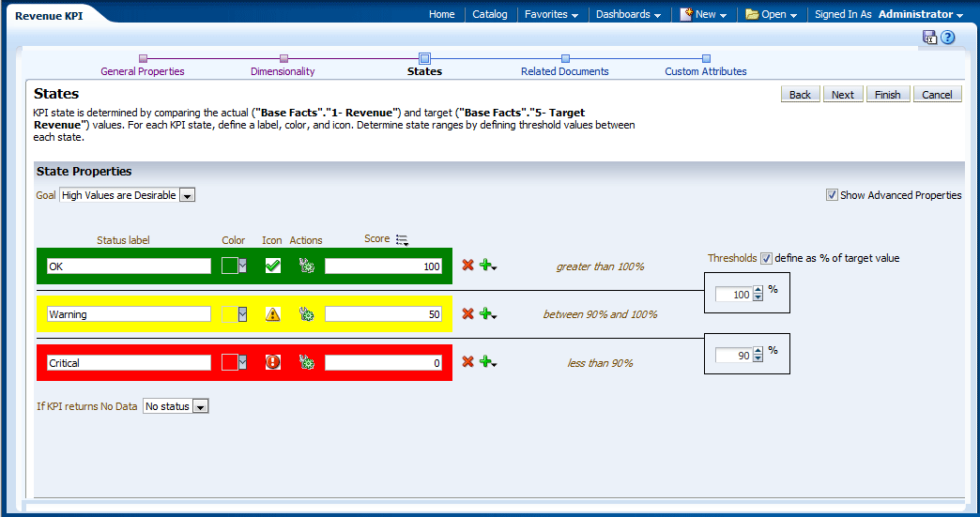The height and width of the screenshot is (517, 980).
Task: Click the Warning status label field
Action: tap(129, 314)
